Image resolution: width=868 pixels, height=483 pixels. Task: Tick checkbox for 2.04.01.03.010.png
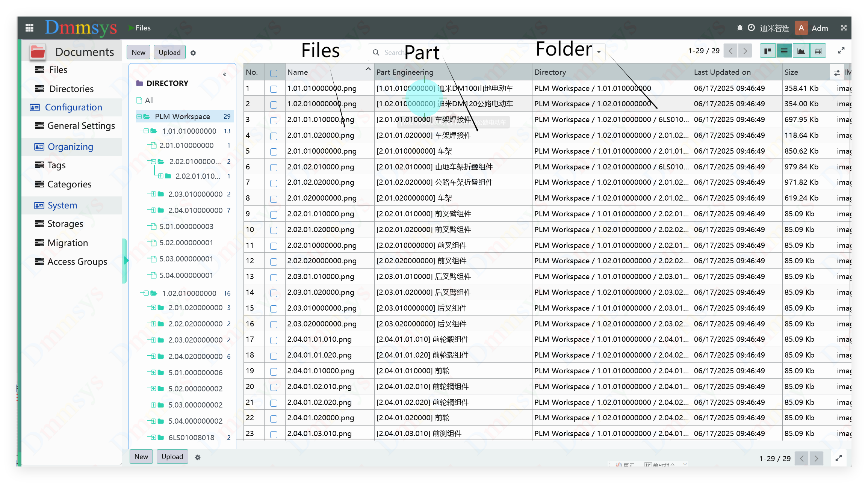274,434
